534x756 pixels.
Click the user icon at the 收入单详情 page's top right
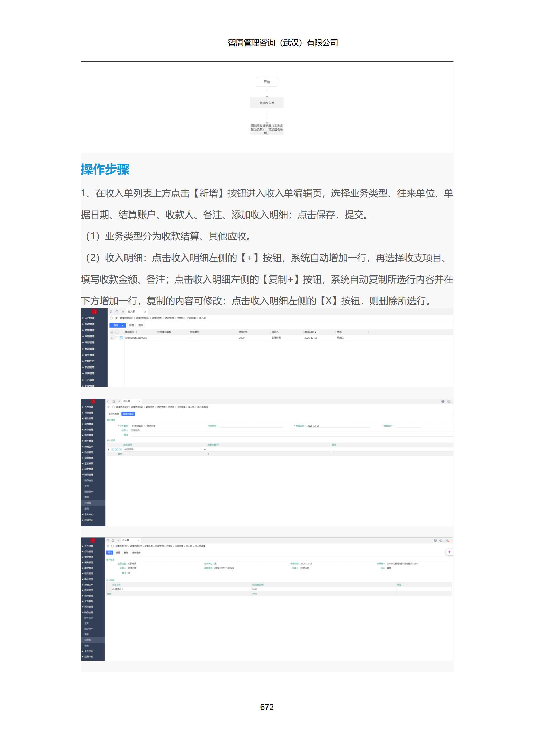click(447, 540)
